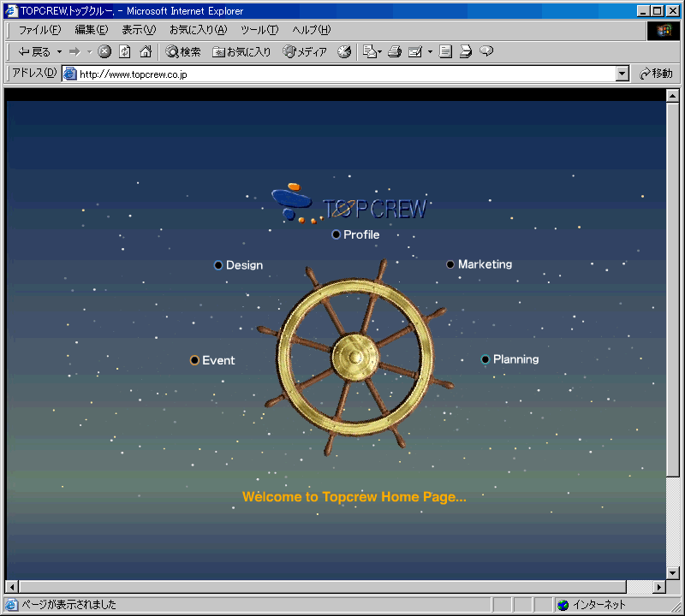Click the Windows flag throbber icon

pyautogui.click(x=663, y=31)
